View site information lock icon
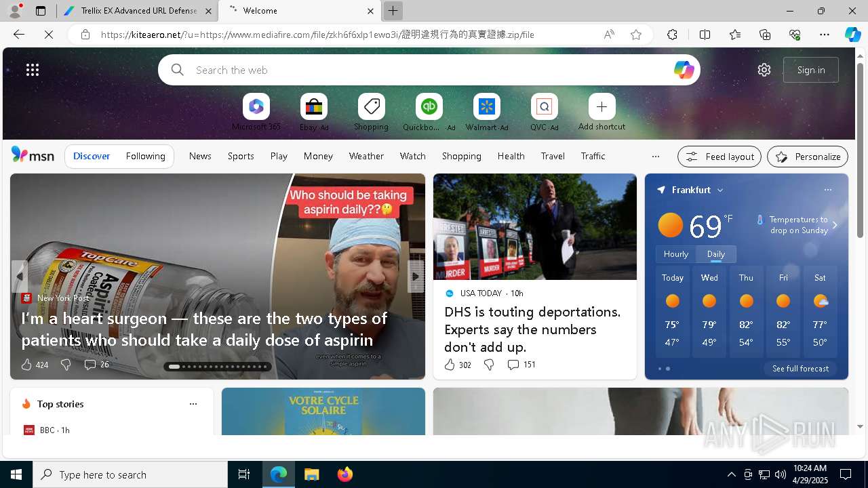 point(85,35)
